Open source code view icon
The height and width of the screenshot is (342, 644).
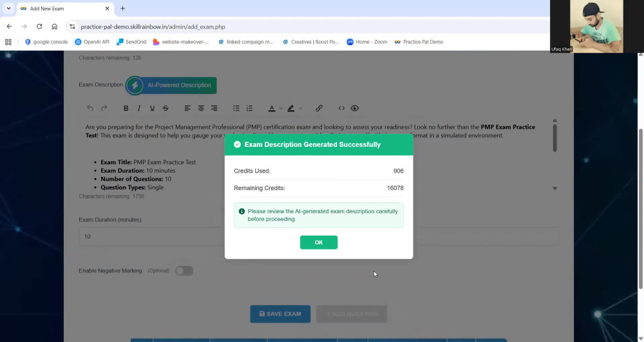(341, 108)
